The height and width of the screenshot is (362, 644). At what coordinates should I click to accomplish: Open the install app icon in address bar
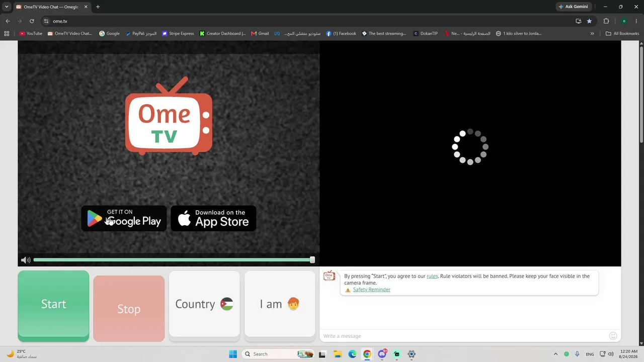tap(579, 21)
